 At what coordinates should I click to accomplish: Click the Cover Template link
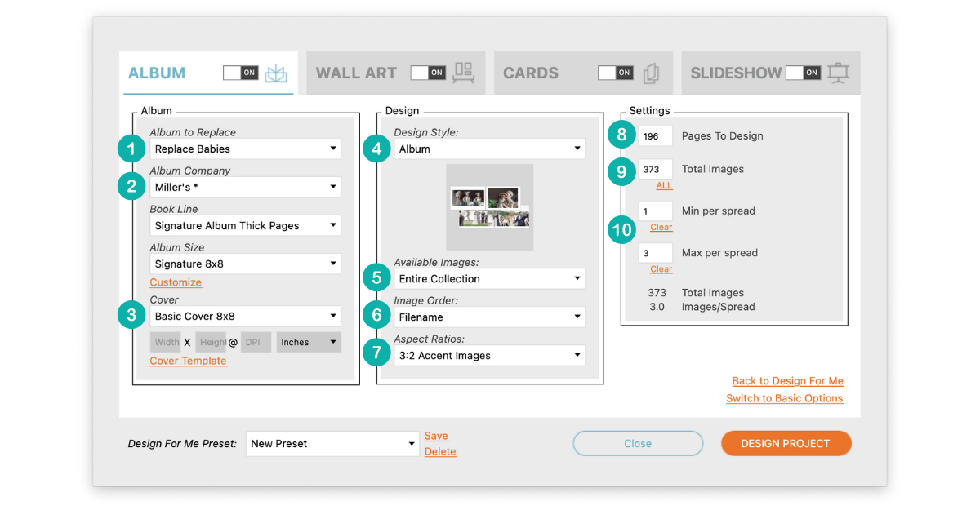point(188,361)
